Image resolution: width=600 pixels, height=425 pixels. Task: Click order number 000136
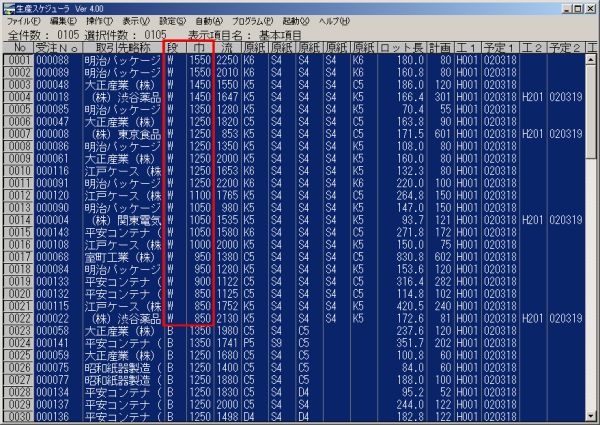coord(53,417)
